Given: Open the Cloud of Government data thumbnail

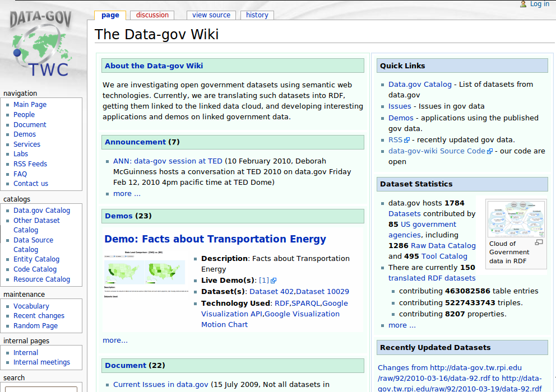Looking at the screenshot, I should pyautogui.click(x=516, y=219).
